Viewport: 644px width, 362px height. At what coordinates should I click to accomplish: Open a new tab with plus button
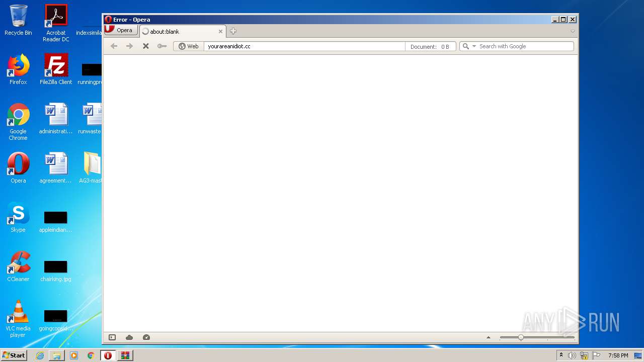tap(233, 31)
